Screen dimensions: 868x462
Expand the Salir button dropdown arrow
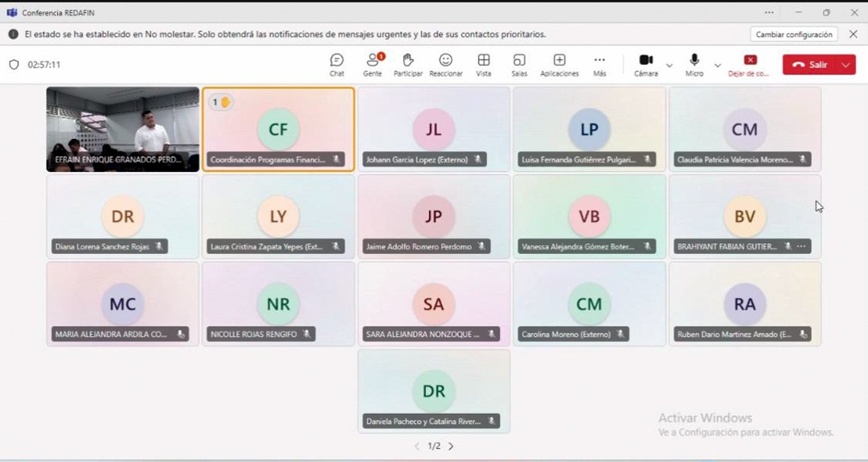845,65
